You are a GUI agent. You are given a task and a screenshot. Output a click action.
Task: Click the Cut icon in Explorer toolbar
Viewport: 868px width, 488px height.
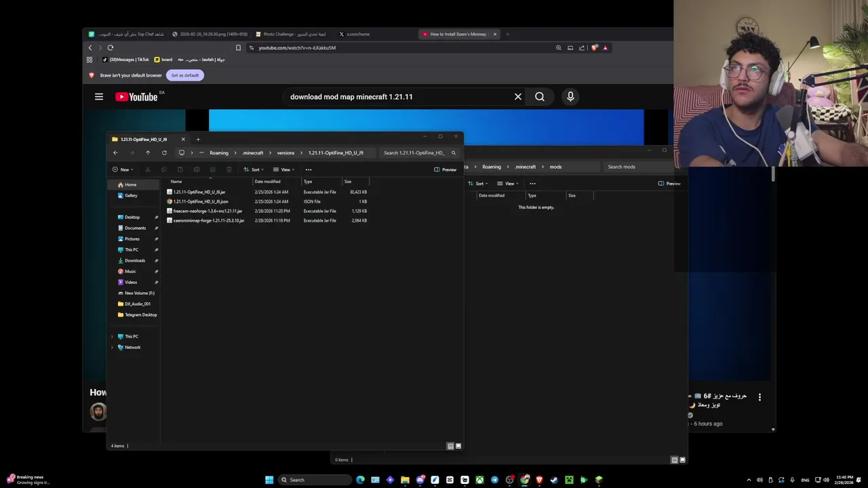[148, 169]
